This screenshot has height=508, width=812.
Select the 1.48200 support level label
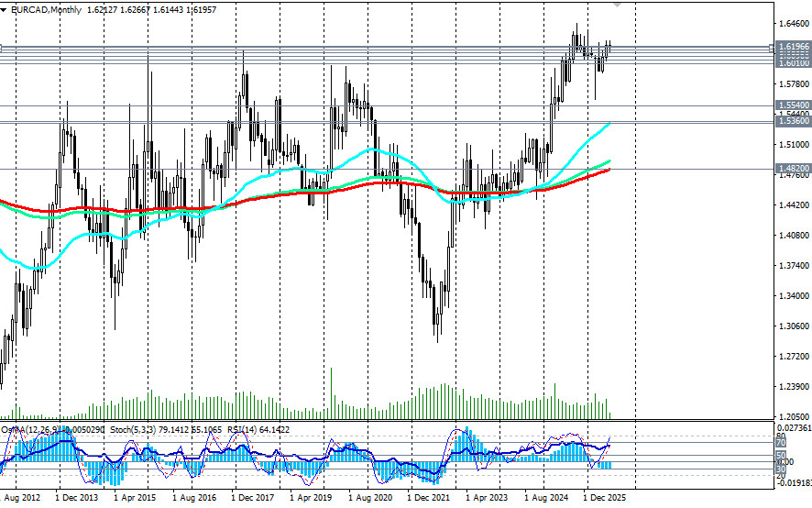click(794, 169)
